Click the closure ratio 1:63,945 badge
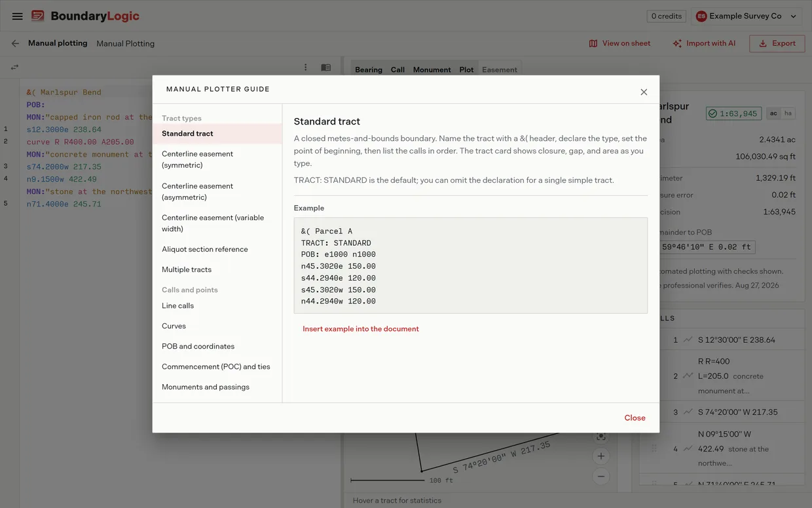Screen dimensions: 812x508 734,113
